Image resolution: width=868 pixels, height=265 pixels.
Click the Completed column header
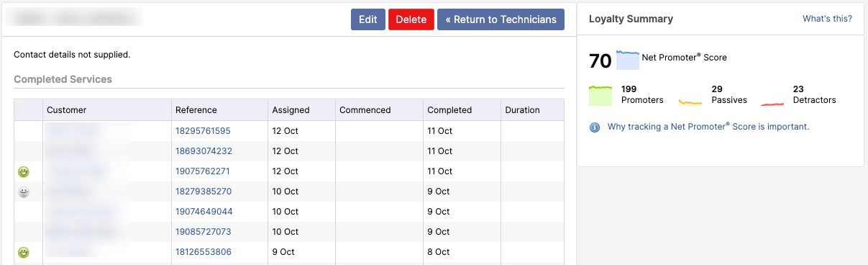point(449,110)
